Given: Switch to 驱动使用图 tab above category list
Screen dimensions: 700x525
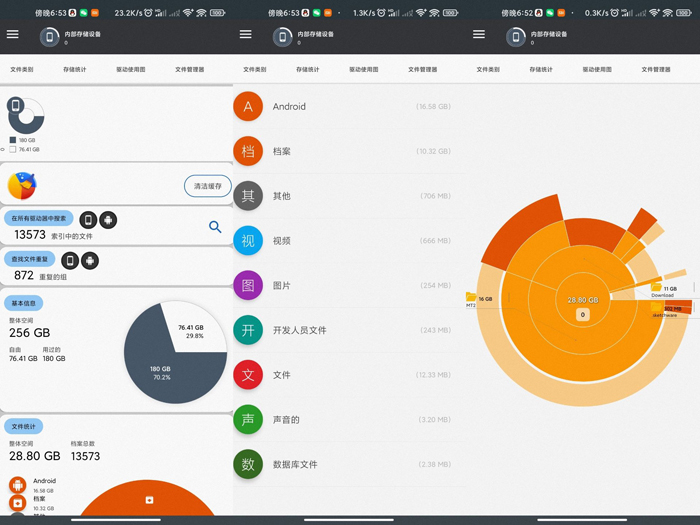Looking at the screenshot, I should point(363,70).
